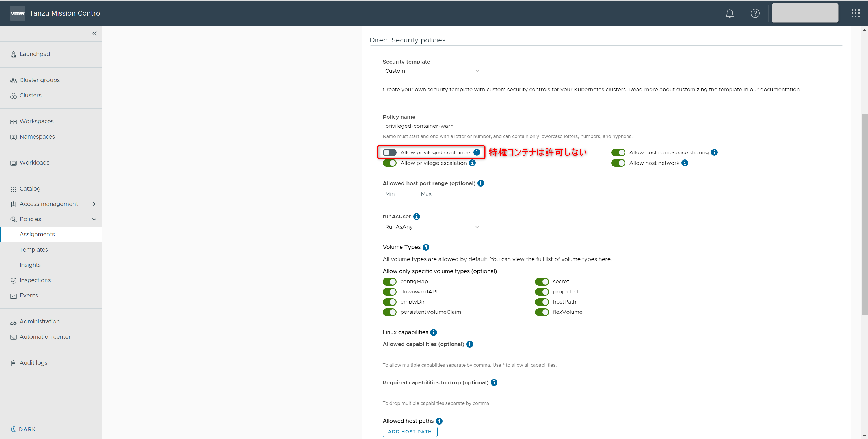Screen dimensions: 868x439
Task: Open Templates under Policies
Action: [x=34, y=250]
